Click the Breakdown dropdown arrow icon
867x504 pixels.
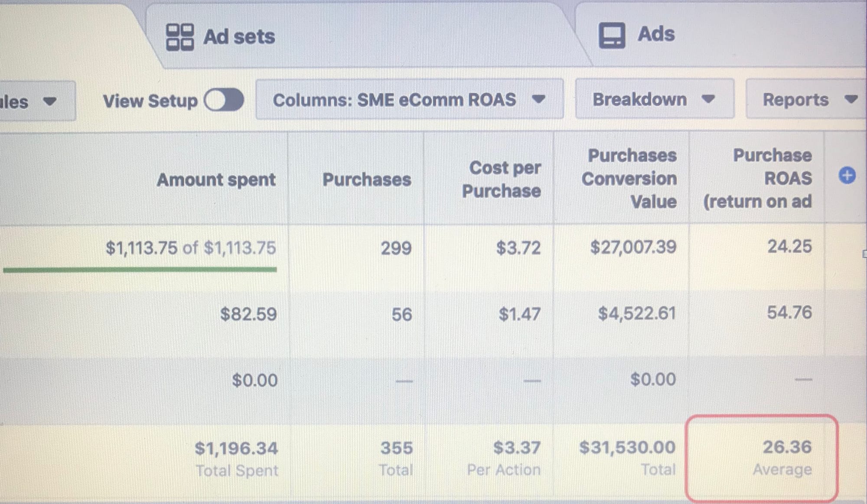(708, 99)
